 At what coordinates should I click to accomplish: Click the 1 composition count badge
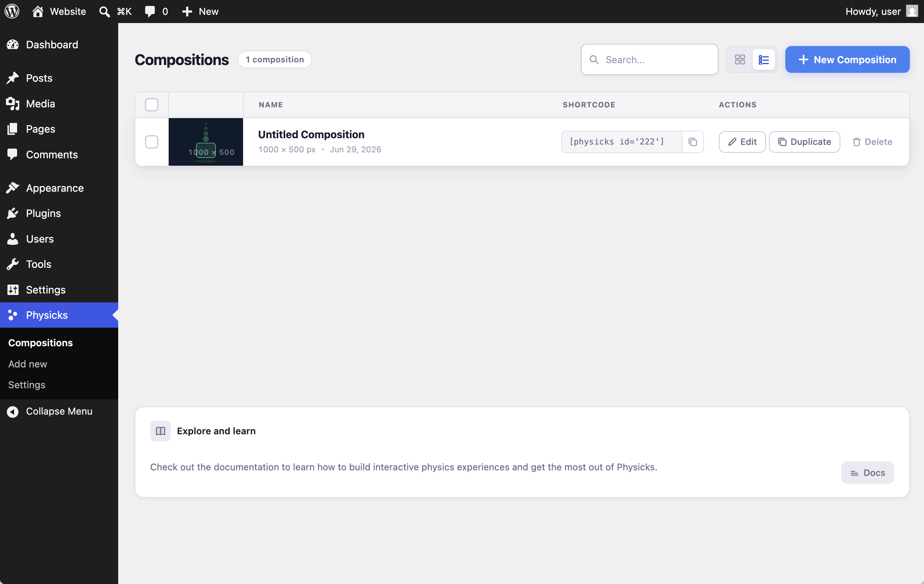pos(275,59)
